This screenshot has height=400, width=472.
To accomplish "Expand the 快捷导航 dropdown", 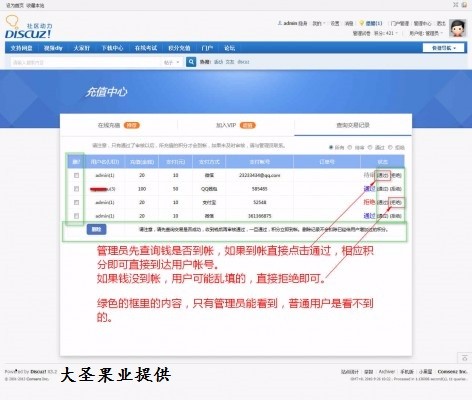I will [x=444, y=48].
